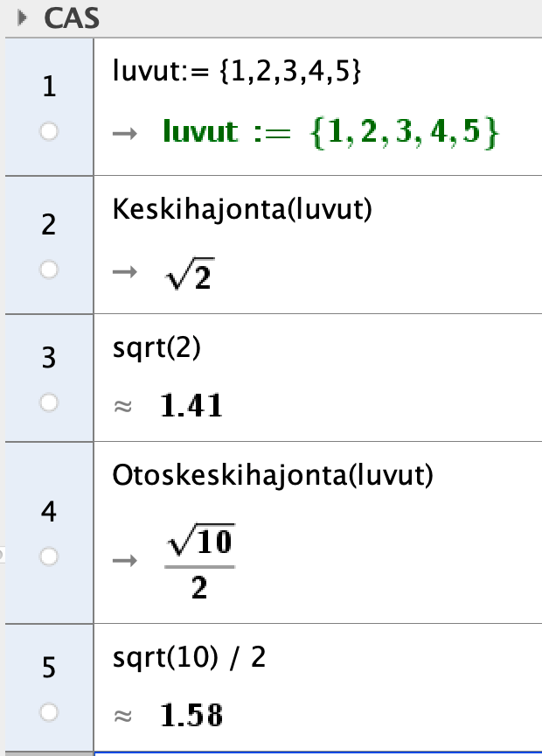This screenshot has height=756, width=542.
Task: Edit the luvut:= {1,2,3,4,5} input
Action: [237, 74]
